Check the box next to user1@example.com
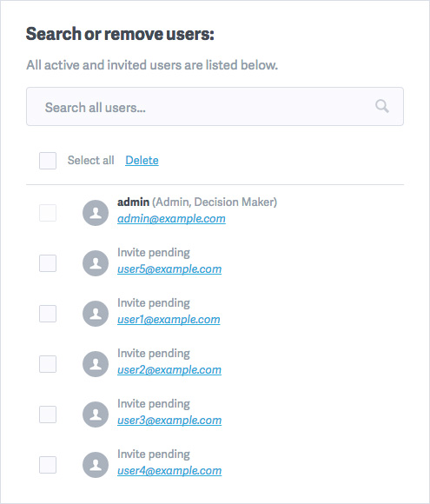 click(48, 314)
